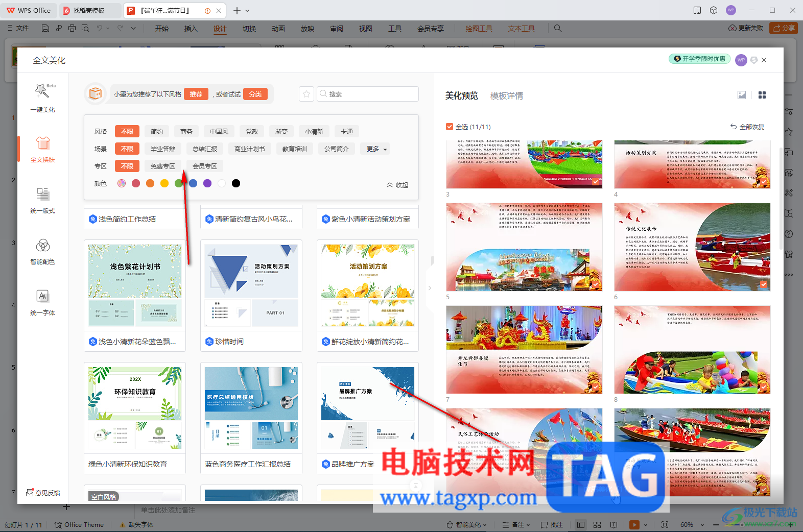803x532 pixels.
Task: Pick the red color filter swatch
Action: [x=136, y=183]
